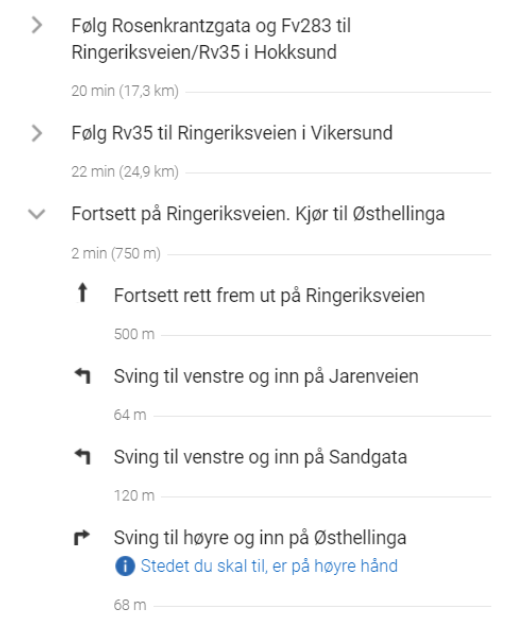This screenshot has height=629, width=512.
Task: Select step 'Sving til venstre og inn på Sandgata'
Action: point(260,457)
